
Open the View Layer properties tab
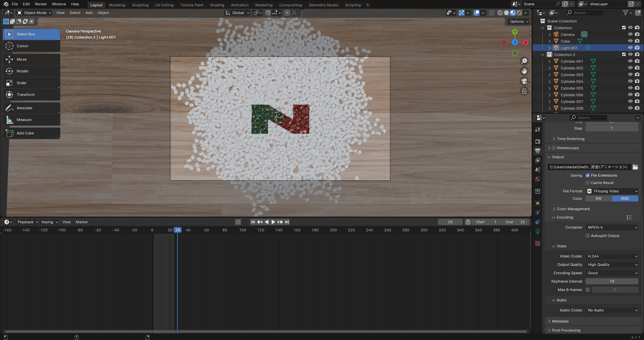pyautogui.click(x=538, y=160)
